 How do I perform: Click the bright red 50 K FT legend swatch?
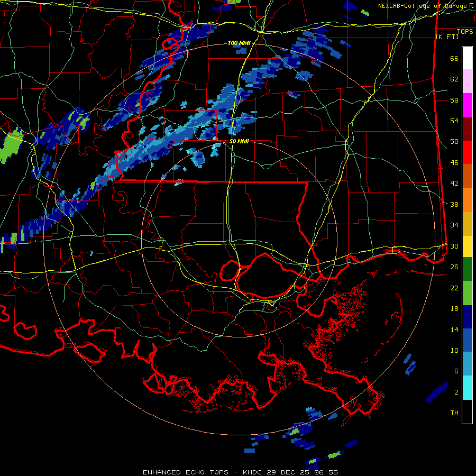pos(467,153)
